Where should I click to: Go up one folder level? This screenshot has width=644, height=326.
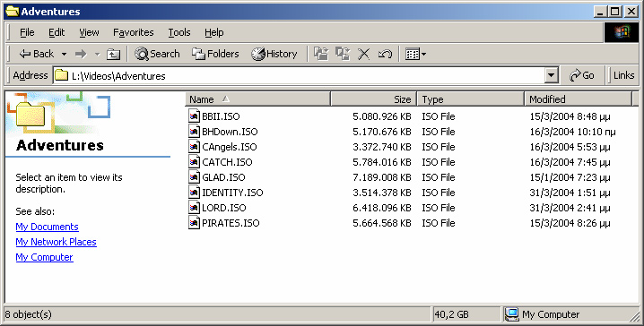(113, 54)
